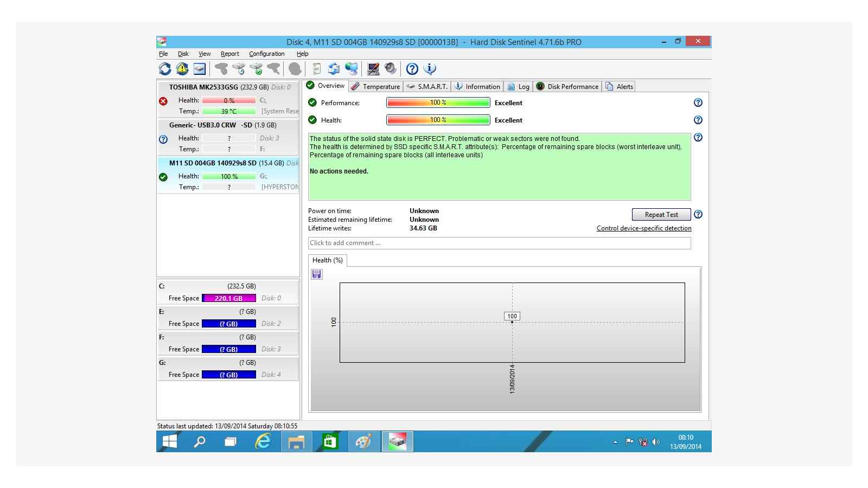Click the G: partition free space bar
Viewport: 868px width, 488px height.
(228, 375)
